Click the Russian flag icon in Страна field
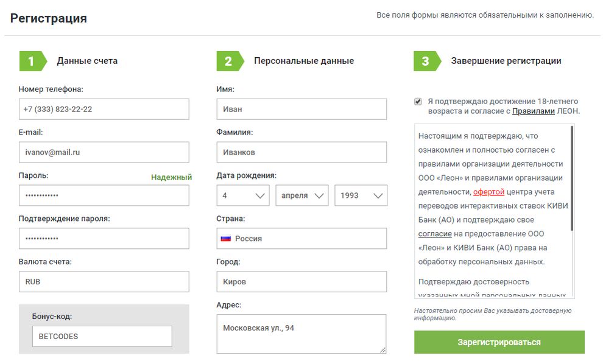This screenshot has width=603, height=364. pos(227,238)
